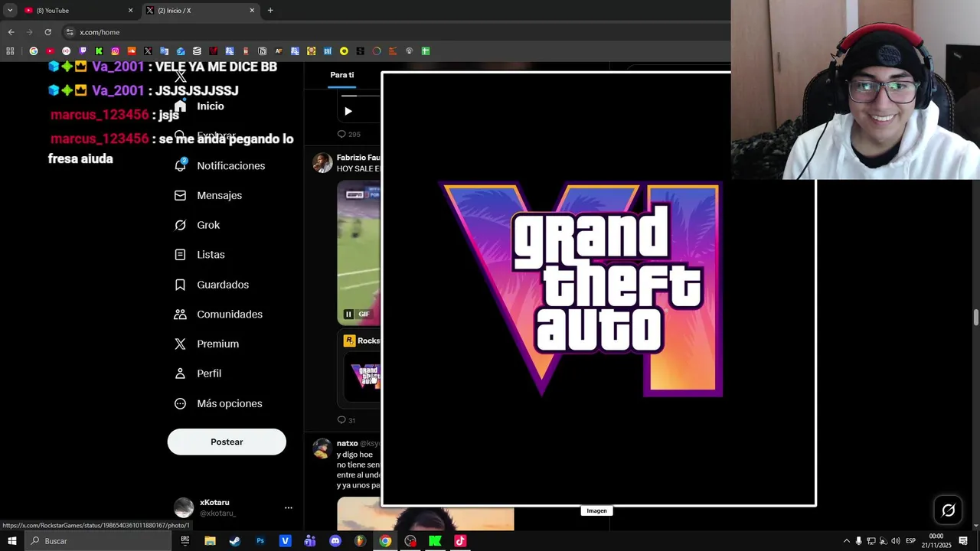
Task: Open the YouTube bookmark icon
Action: click(x=50, y=51)
